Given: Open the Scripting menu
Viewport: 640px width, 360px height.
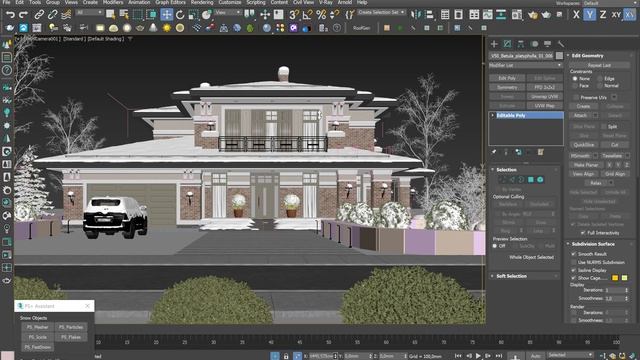Looking at the screenshot, I should [256, 2].
